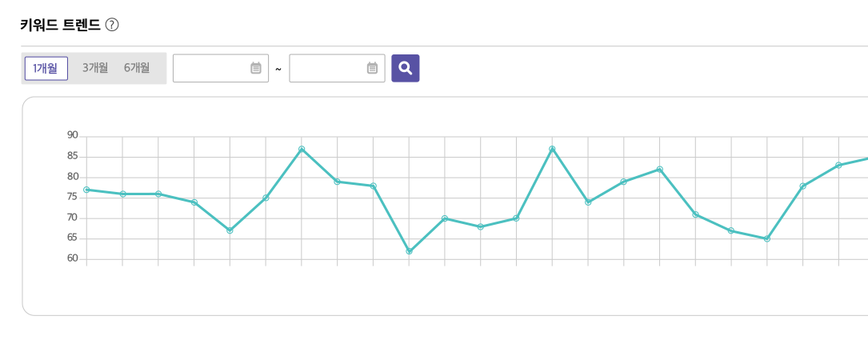This screenshot has height=340, width=868.
Task: Click the first 87 peak on chart
Action: tap(302, 149)
